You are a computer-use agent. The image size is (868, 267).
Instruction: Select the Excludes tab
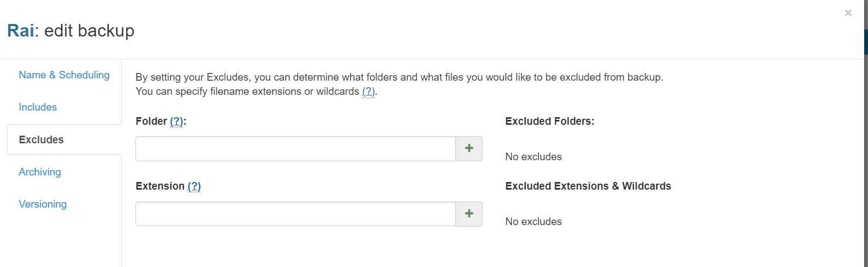tap(41, 139)
